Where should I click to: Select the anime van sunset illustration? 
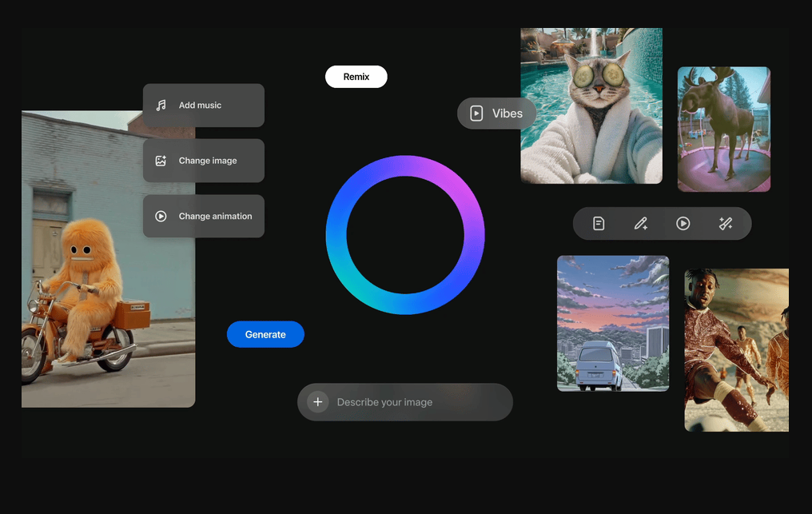(612, 323)
